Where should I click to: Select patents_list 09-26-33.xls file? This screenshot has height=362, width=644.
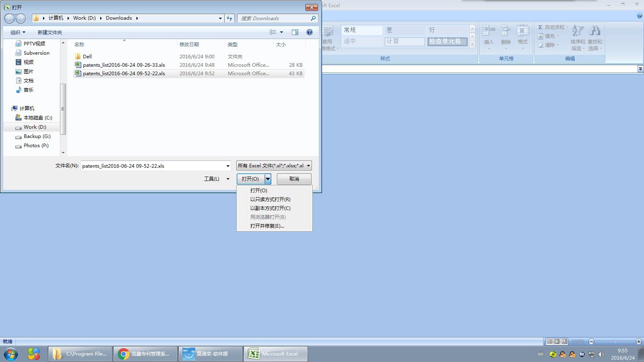(124, 65)
